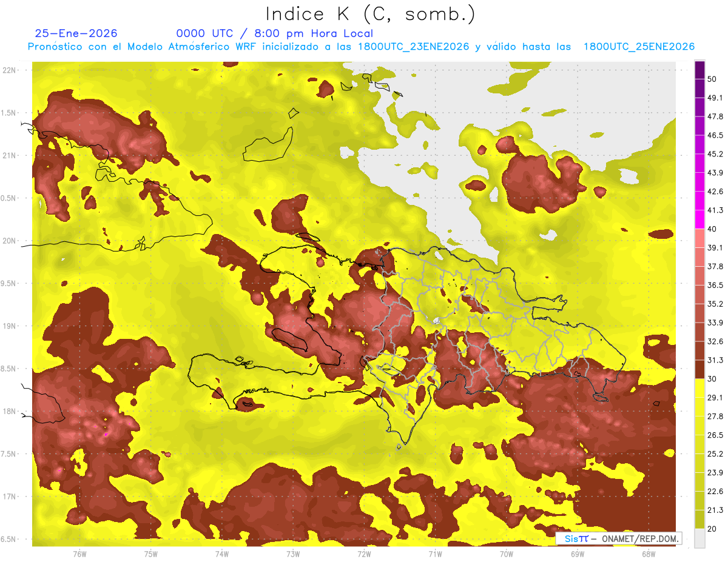Click the '17N' latitude label
The height and width of the screenshot is (562, 728).
10,497
